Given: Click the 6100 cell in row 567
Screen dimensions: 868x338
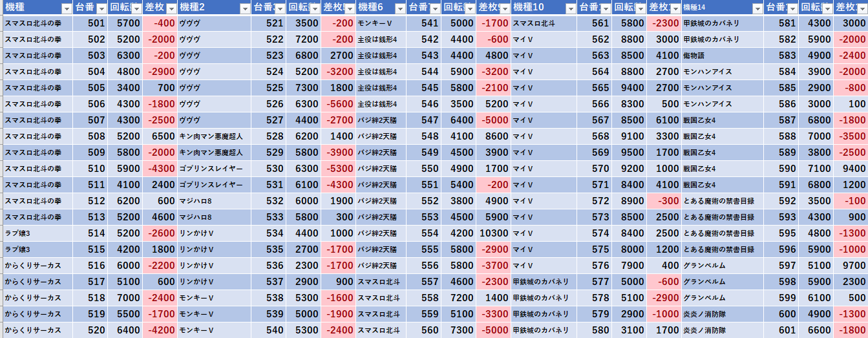Looking at the screenshot, I should click(x=664, y=120).
